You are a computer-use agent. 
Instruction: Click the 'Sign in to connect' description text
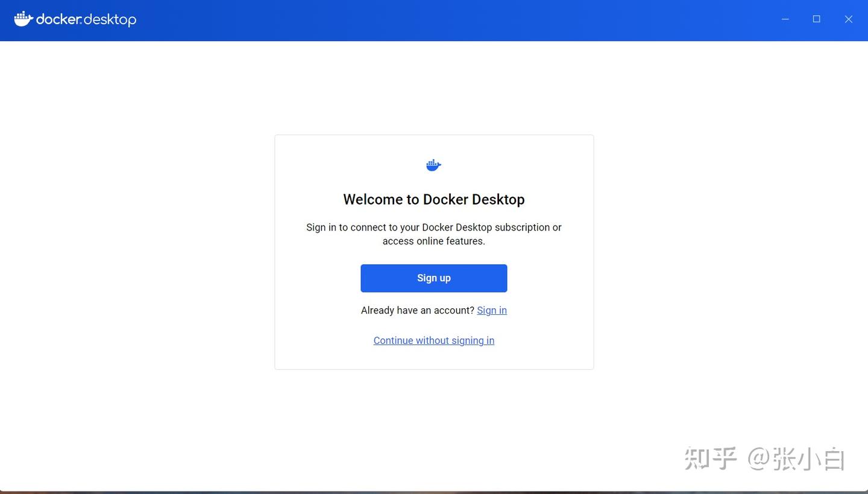(434, 234)
